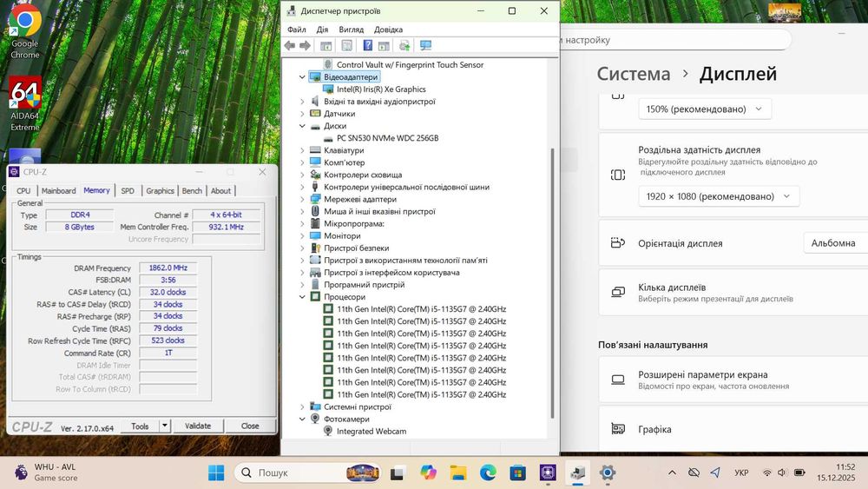This screenshot has width=868, height=489.
Task: Show hidden tray icons chevron
Action: [672, 472]
